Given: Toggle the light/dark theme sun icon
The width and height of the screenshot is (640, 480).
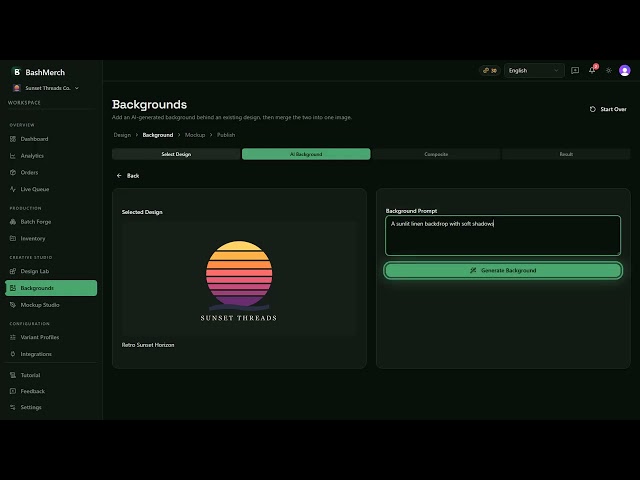Looking at the screenshot, I should point(609,71).
